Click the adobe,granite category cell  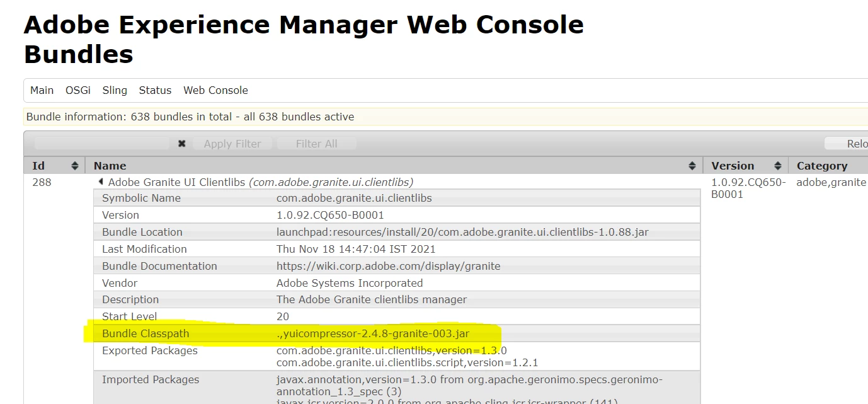831,182
